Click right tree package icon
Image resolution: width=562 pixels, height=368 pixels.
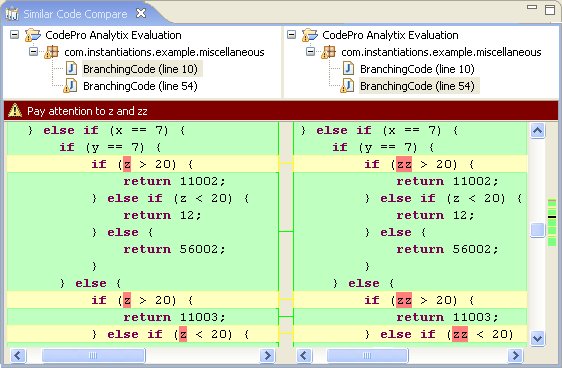tap(329, 52)
